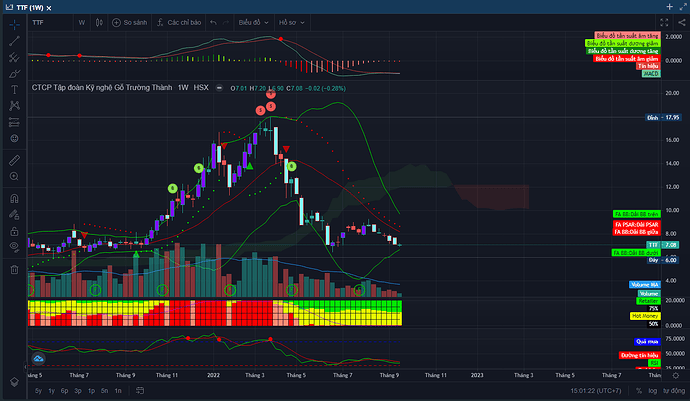The width and height of the screenshot is (690, 401).
Task: Click the So sánh compare button
Action: coord(129,22)
